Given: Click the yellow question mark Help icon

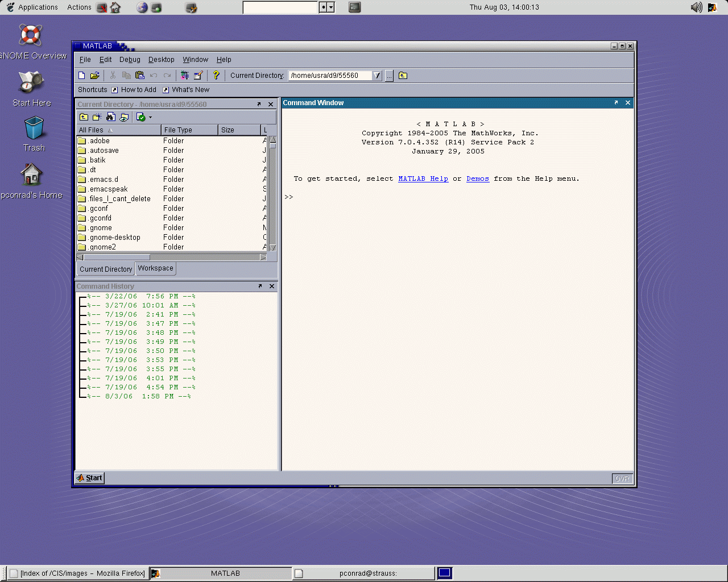Looking at the screenshot, I should 216,75.
